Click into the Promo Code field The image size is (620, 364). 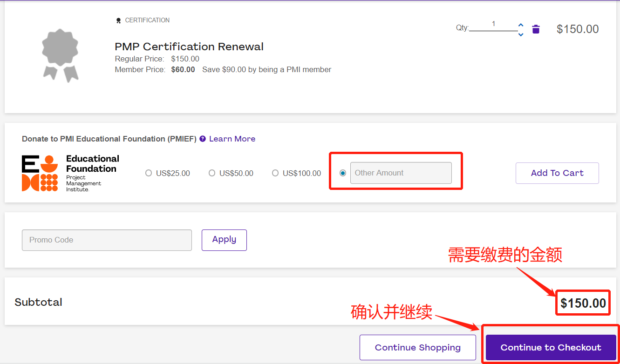107,240
